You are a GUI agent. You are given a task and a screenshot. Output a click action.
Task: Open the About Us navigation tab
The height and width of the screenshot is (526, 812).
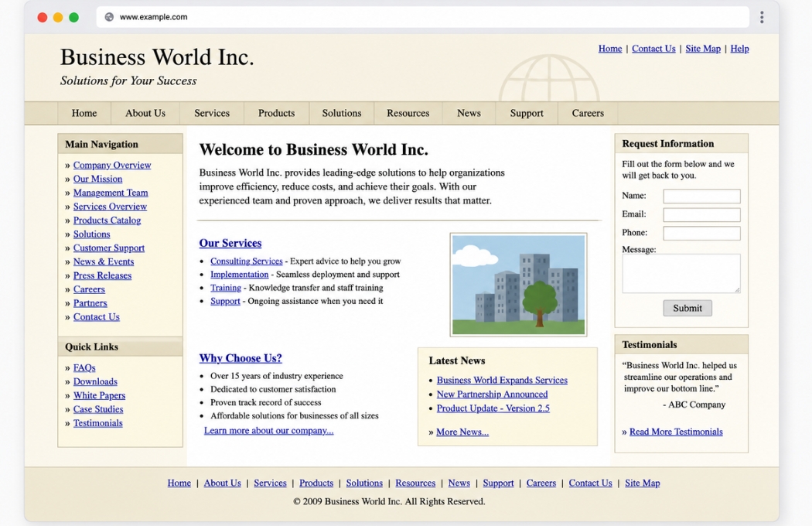(145, 113)
